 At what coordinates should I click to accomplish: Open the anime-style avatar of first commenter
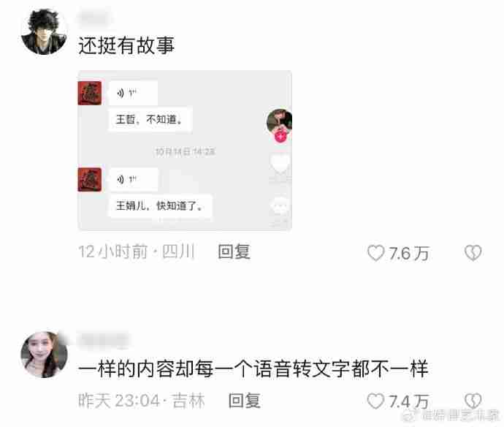tap(44, 31)
